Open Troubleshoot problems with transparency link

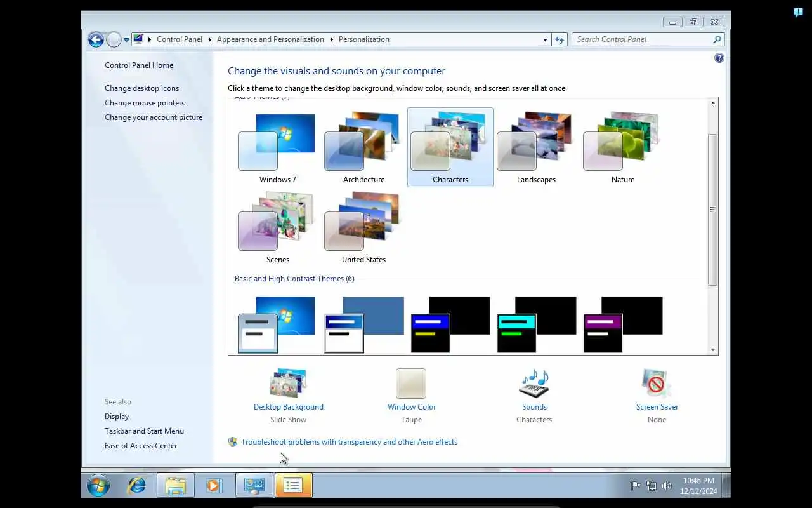pyautogui.click(x=349, y=442)
